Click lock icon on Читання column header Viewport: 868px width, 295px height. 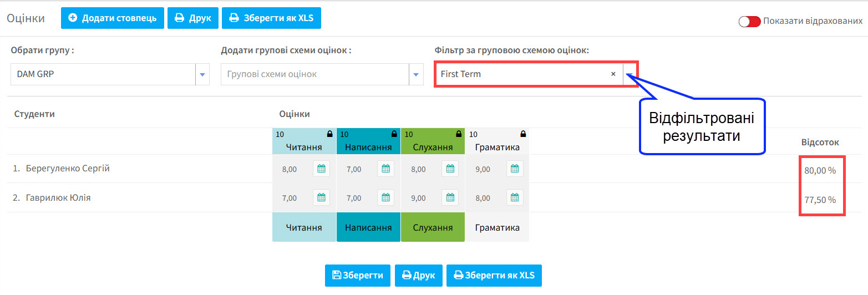click(x=329, y=134)
